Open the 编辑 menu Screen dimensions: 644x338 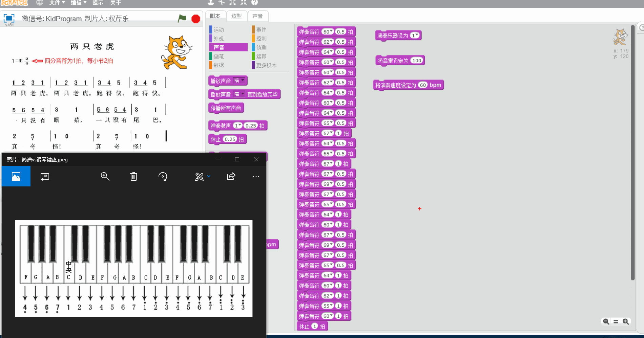click(x=79, y=3)
